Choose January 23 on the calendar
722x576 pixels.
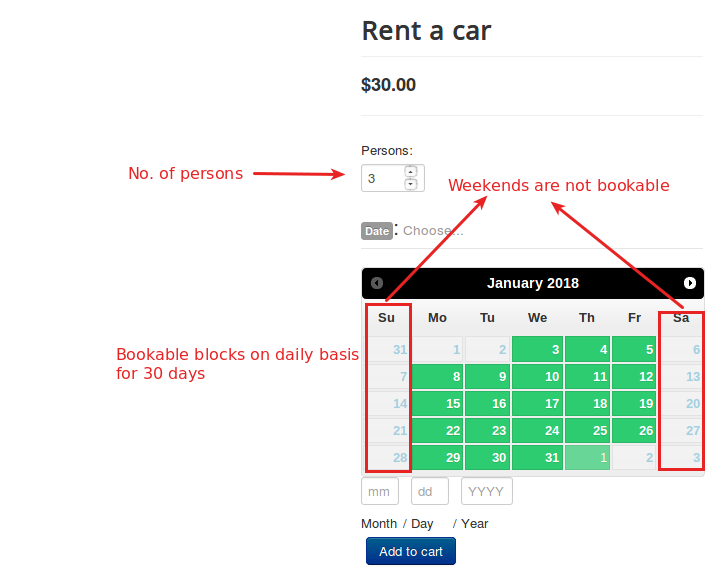[x=487, y=431]
